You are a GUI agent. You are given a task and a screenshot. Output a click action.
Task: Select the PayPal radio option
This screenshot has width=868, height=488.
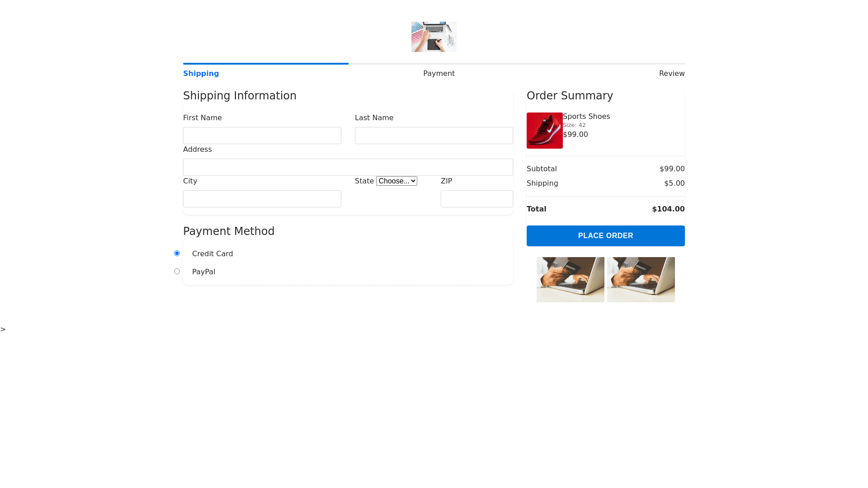pyautogui.click(x=177, y=272)
